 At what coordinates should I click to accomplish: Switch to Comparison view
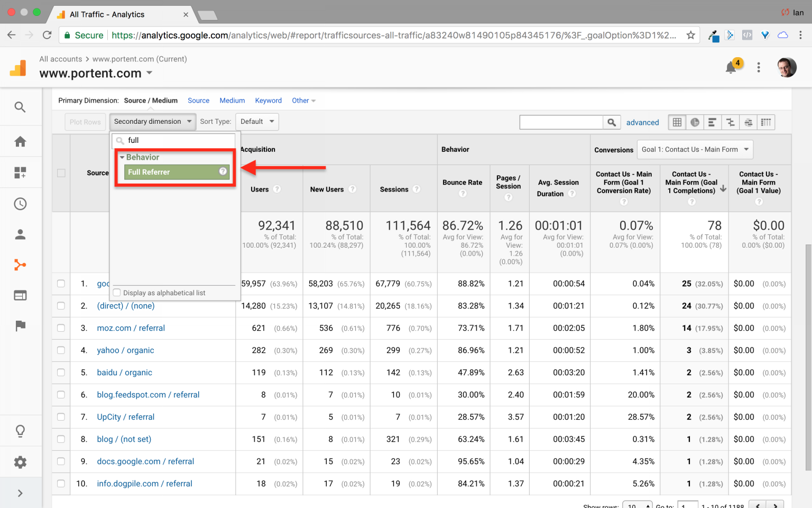click(x=730, y=122)
